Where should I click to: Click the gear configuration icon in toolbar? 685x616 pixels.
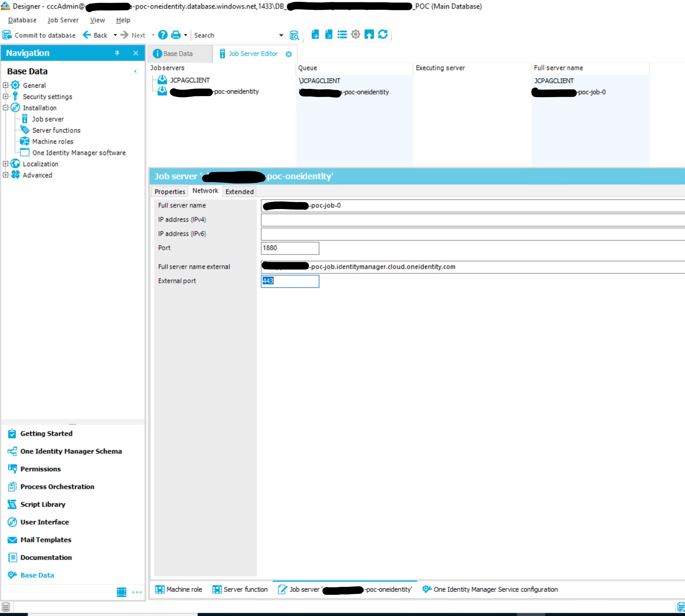tap(355, 34)
